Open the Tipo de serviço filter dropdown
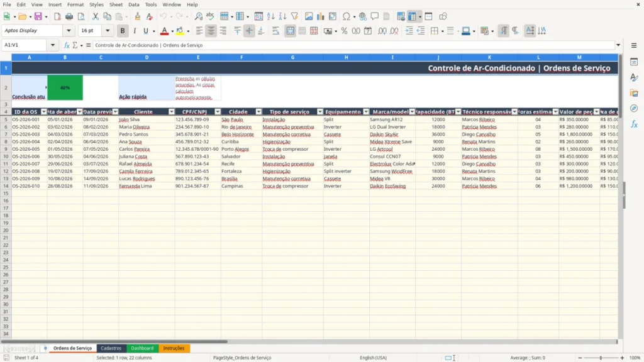The image size is (644, 362). pos(320,112)
